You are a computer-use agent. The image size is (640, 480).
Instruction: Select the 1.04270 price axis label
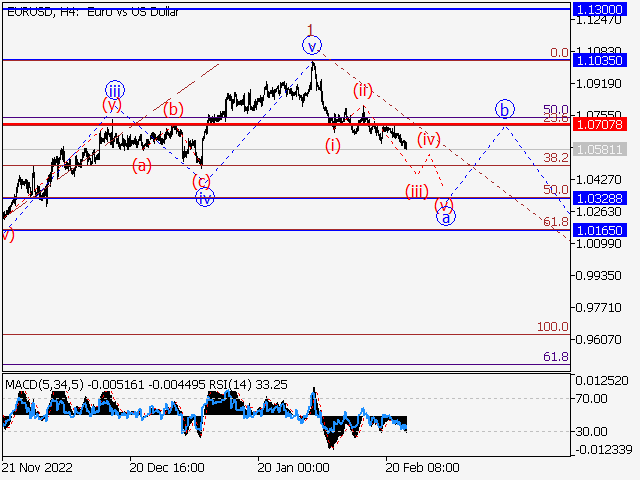[598, 180]
